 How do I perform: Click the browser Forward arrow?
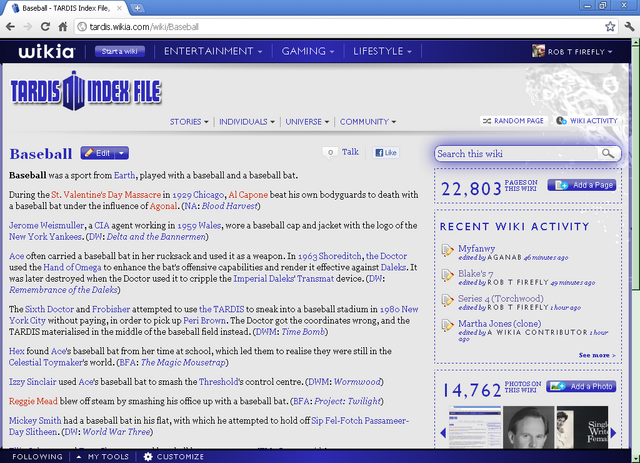(28, 27)
